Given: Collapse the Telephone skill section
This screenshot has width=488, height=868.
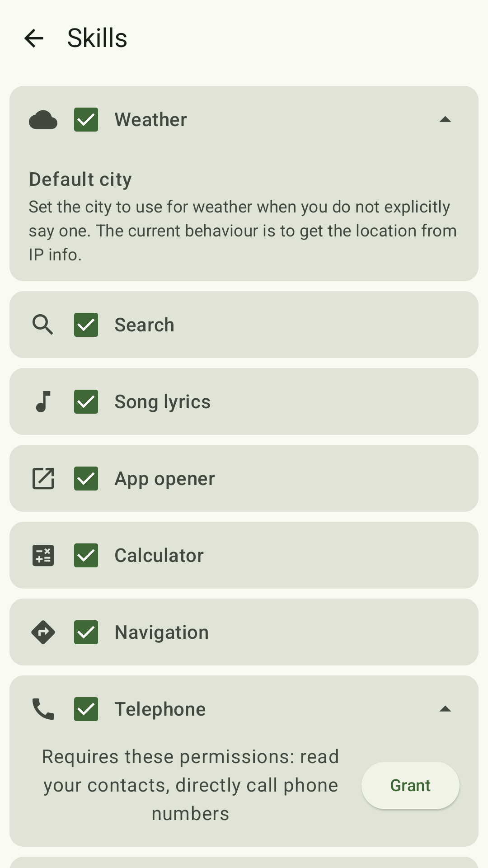Looking at the screenshot, I should pyautogui.click(x=445, y=709).
